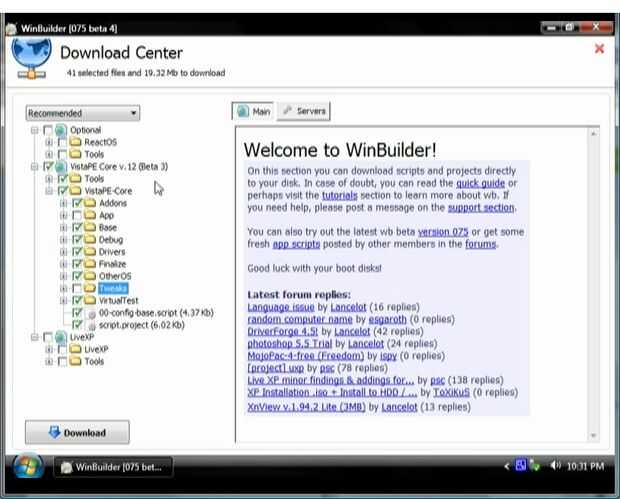Open the app scripts link
The width and height of the screenshot is (620, 499).
(x=296, y=244)
